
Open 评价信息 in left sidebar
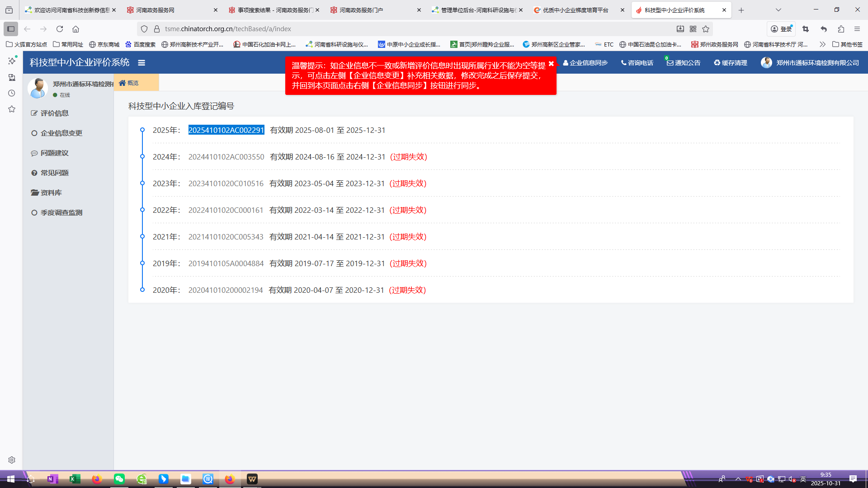point(54,113)
